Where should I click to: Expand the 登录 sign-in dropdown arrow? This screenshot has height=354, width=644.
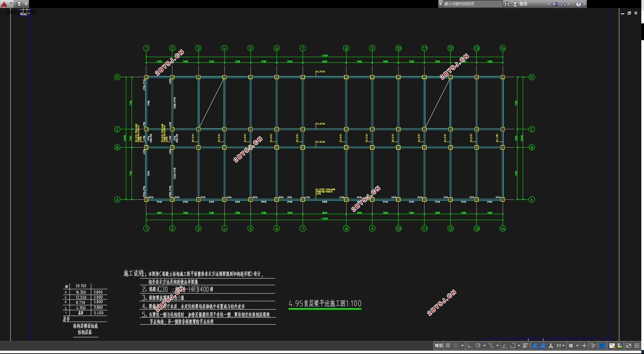[x=548, y=4]
